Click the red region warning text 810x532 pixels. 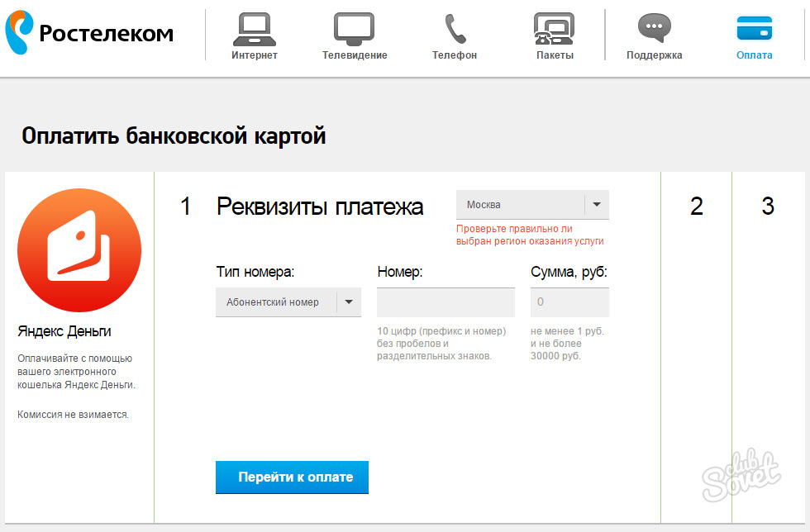click(x=530, y=235)
